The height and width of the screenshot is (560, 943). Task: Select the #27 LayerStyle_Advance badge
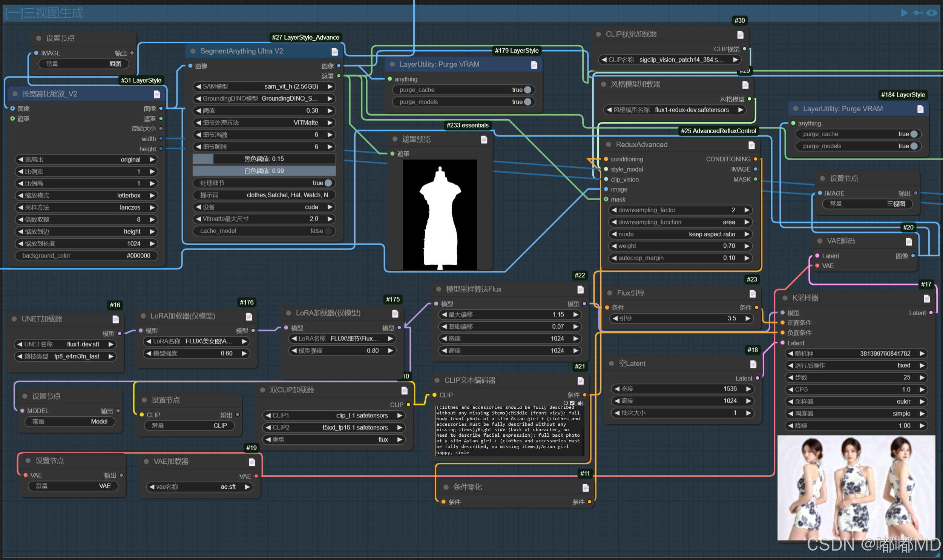tap(305, 37)
